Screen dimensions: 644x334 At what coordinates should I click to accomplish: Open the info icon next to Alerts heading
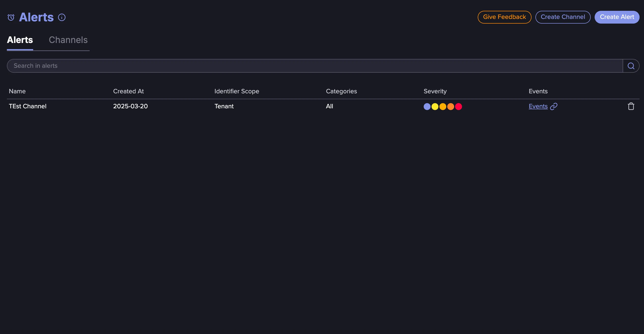pyautogui.click(x=62, y=17)
